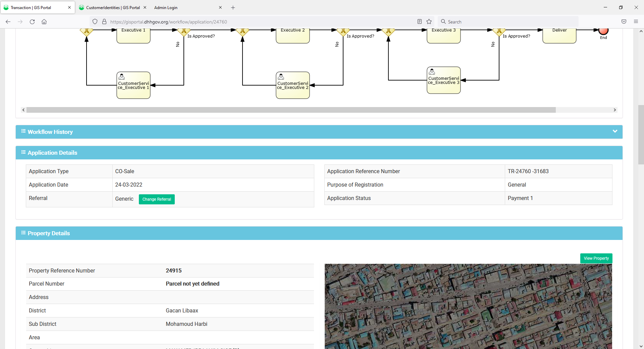Click the Executive 2 task box

pos(293,35)
